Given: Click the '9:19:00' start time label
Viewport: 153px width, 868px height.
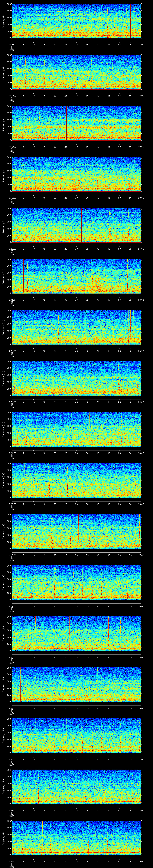Looking at the screenshot, I should click(12, 197).
